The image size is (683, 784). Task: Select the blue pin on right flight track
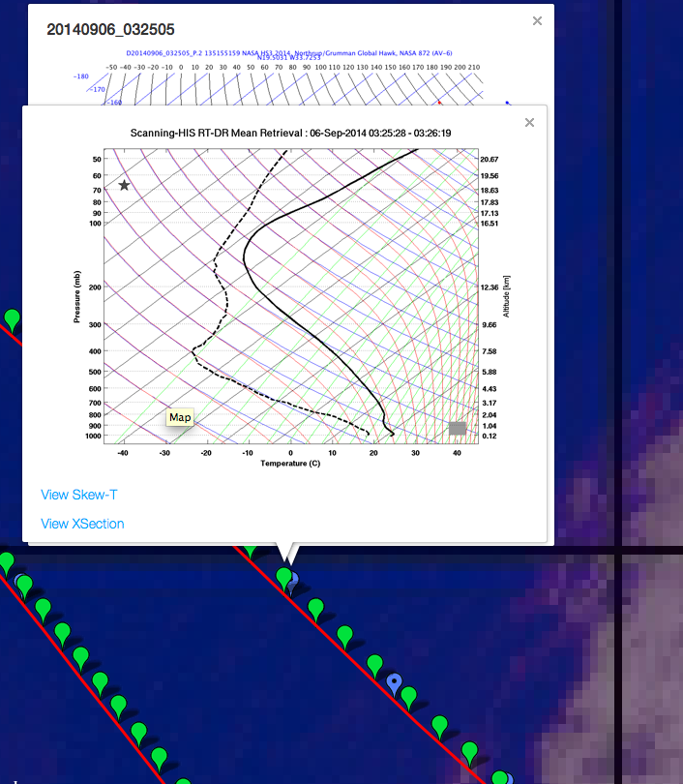[394, 681]
